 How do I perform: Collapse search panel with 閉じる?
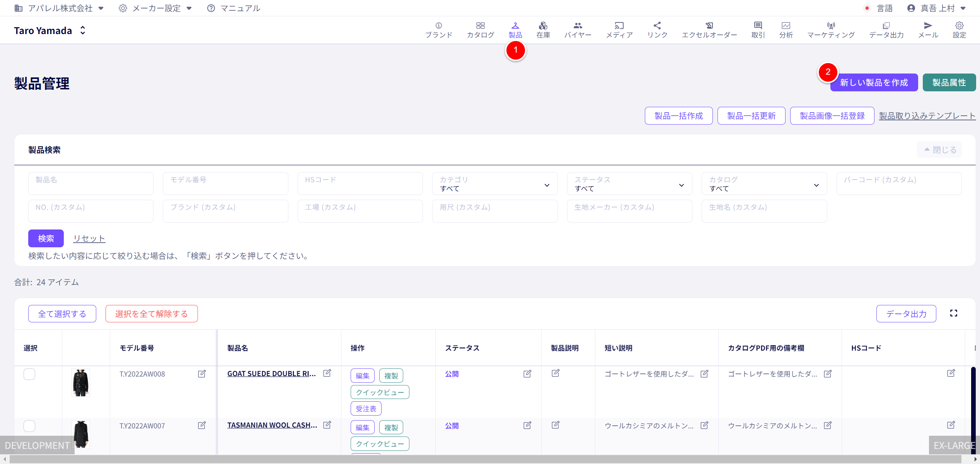click(x=940, y=150)
